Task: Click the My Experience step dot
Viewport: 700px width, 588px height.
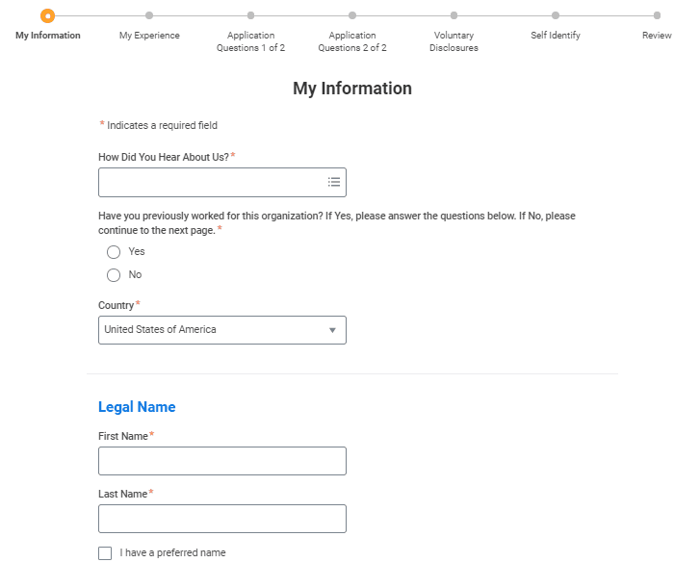Action: 149,15
